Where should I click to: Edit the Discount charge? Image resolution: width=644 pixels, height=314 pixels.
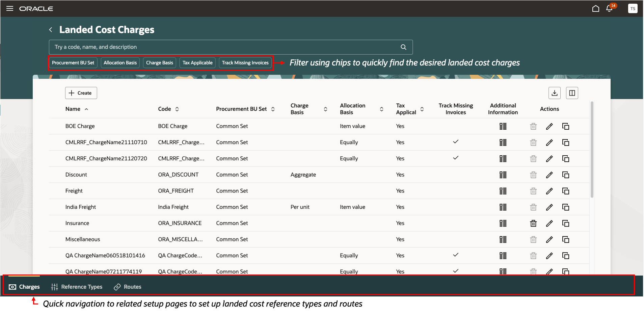[549, 175]
